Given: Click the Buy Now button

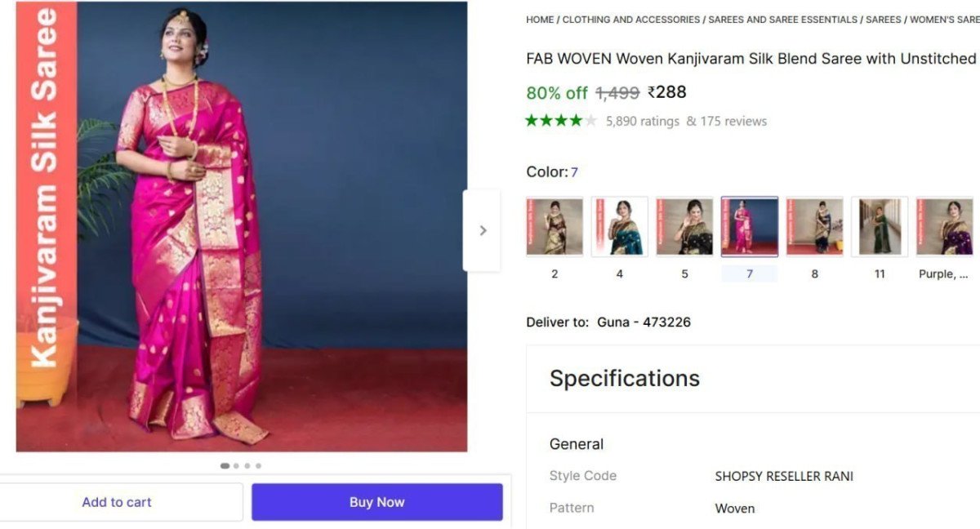Looking at the screenshot, I should (x=376, y=501).
